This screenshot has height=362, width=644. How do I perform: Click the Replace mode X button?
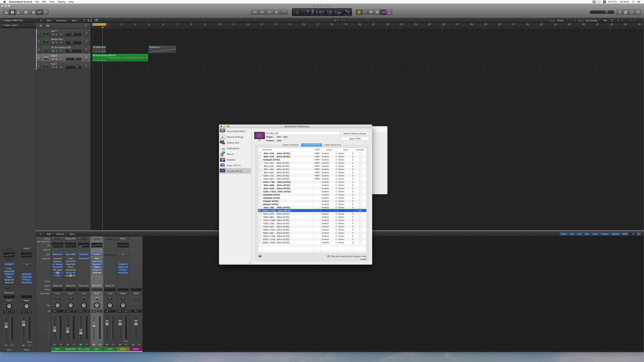pyautogui.click(x=371, y=12)
